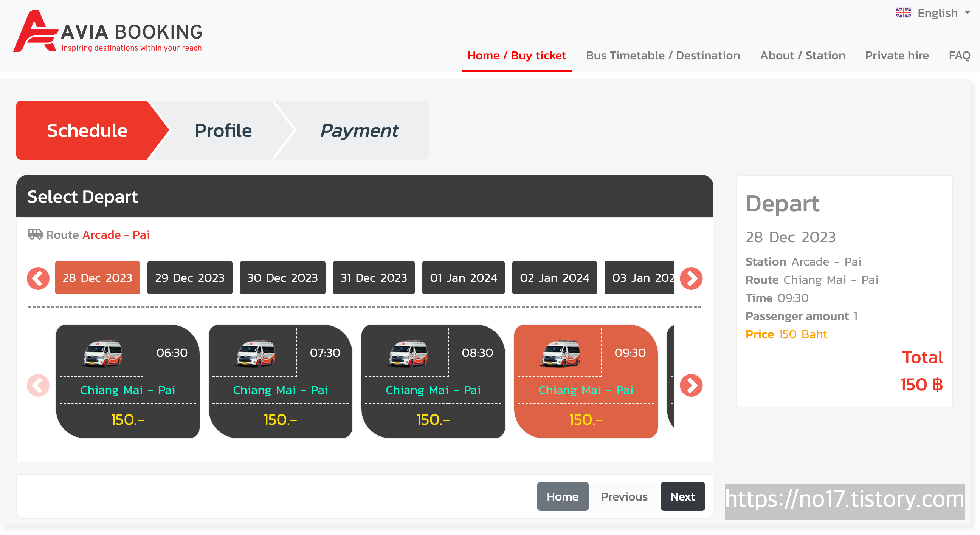Select the 07:30 van trip card
The width and height of the screenshot is (980, 535).
281,381
